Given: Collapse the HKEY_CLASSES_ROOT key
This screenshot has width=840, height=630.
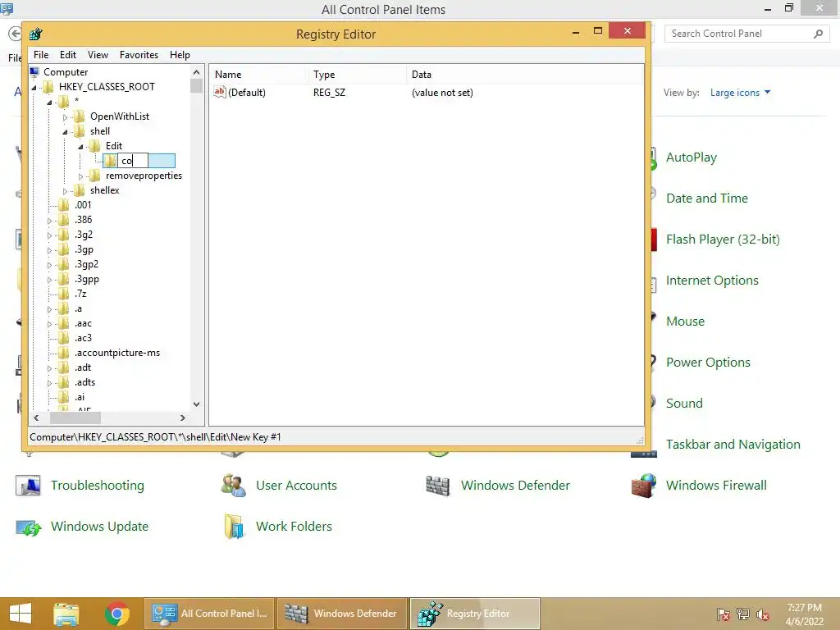Looking at the screenshot, I should [34, 87].
